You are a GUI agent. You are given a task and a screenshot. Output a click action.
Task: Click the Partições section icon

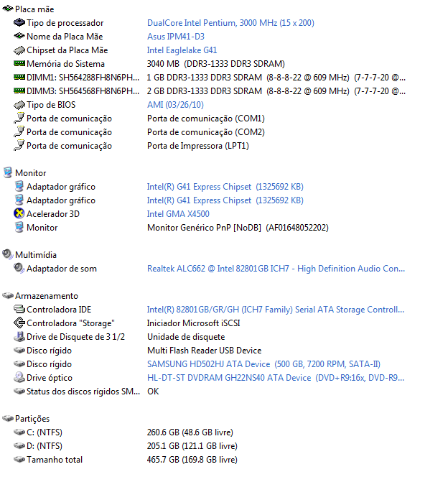pos(8,418)
